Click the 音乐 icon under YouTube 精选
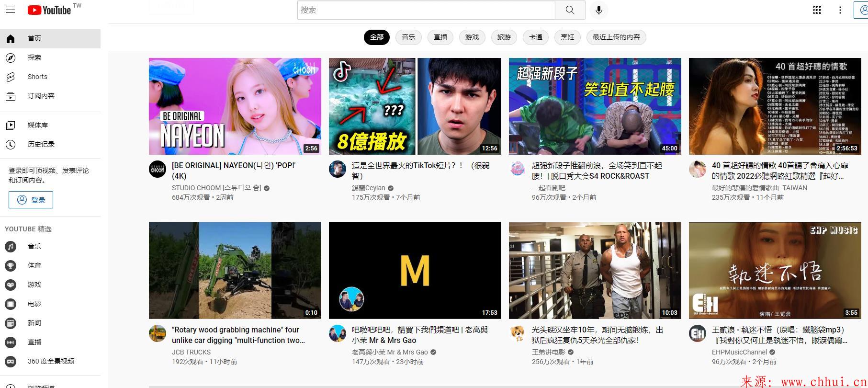This screenshot has height=388, width=868. coord(11,247)
